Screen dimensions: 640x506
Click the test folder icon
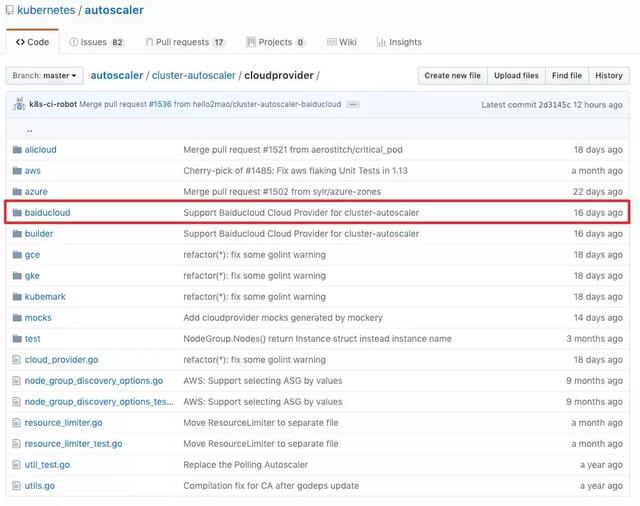[17, 339]
